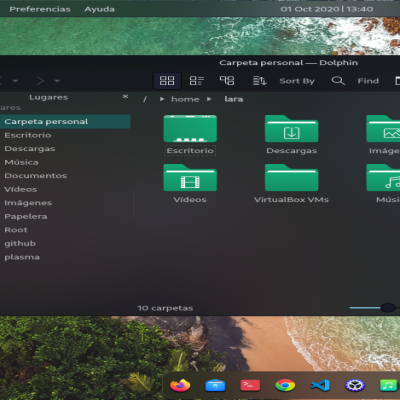Select the Vídeos folder icon
This screenshot has height=400, width=400.
point(190,177)
